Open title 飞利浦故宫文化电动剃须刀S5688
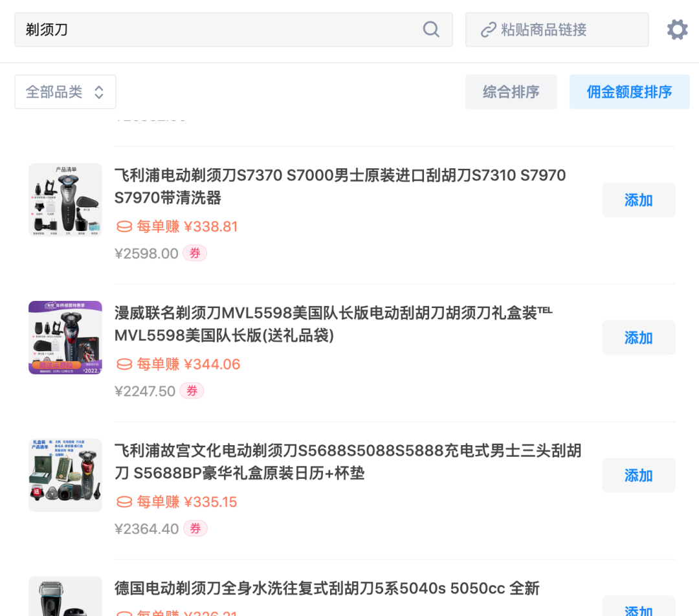This screenshot has height=616, width=699. pos(348,462)
